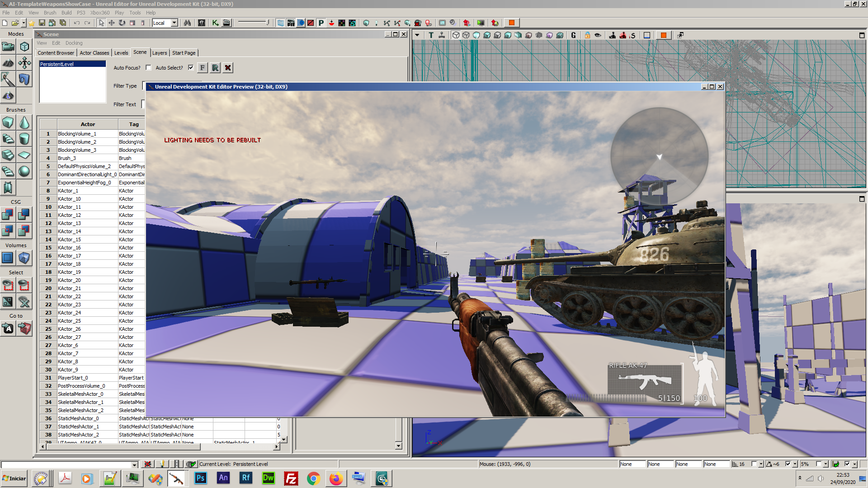
Task: Click the Build paths P icon
Action: click(x=321, y=23)
